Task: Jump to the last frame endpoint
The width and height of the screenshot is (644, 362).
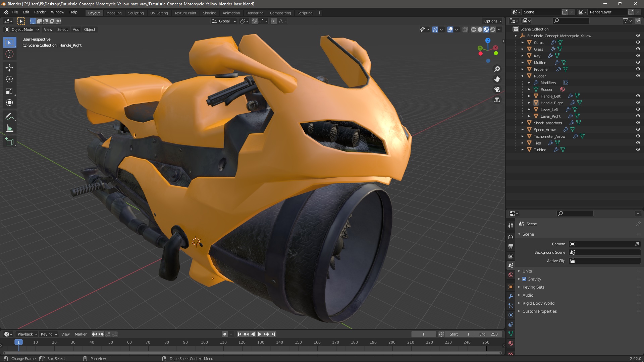Action: tap(273, 334)
